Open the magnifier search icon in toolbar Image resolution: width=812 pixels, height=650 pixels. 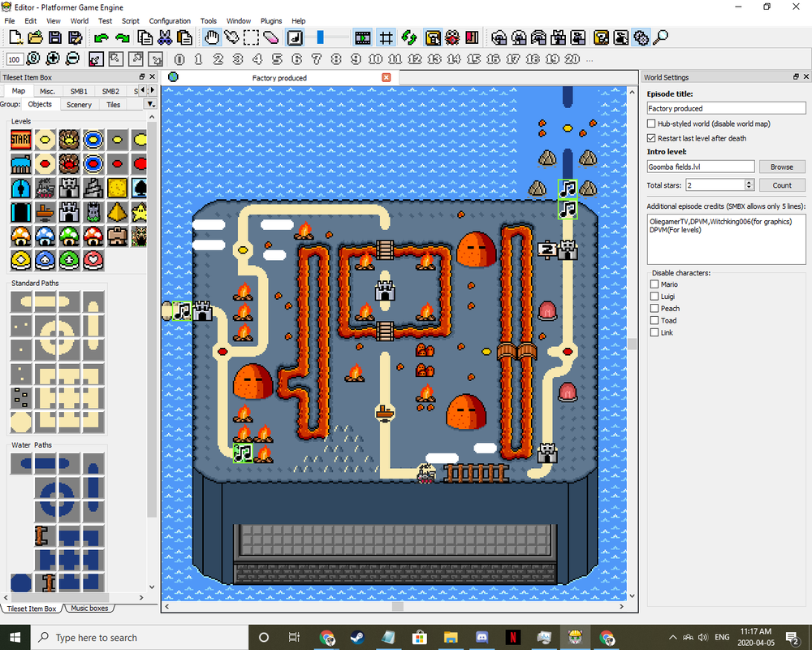[661, 37]
